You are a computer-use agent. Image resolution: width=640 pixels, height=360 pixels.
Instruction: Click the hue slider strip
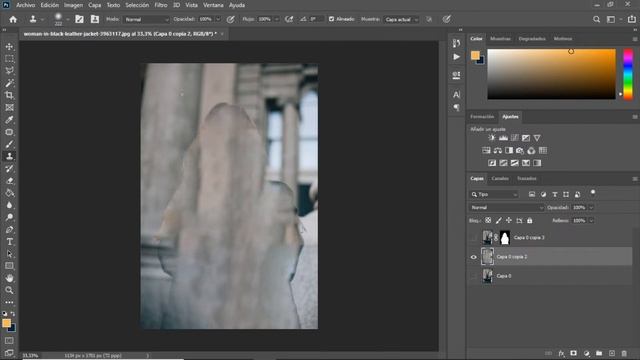click(628, 74)
